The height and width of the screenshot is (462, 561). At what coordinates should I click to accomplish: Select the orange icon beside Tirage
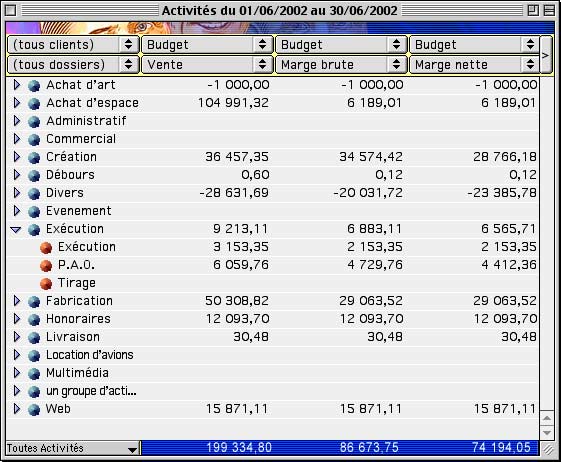(46, 283)
